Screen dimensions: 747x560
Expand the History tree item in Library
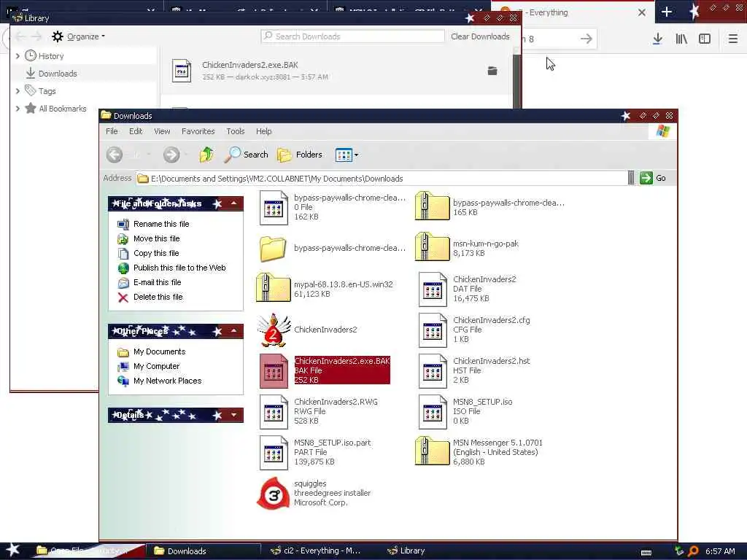tap(18, 56)
